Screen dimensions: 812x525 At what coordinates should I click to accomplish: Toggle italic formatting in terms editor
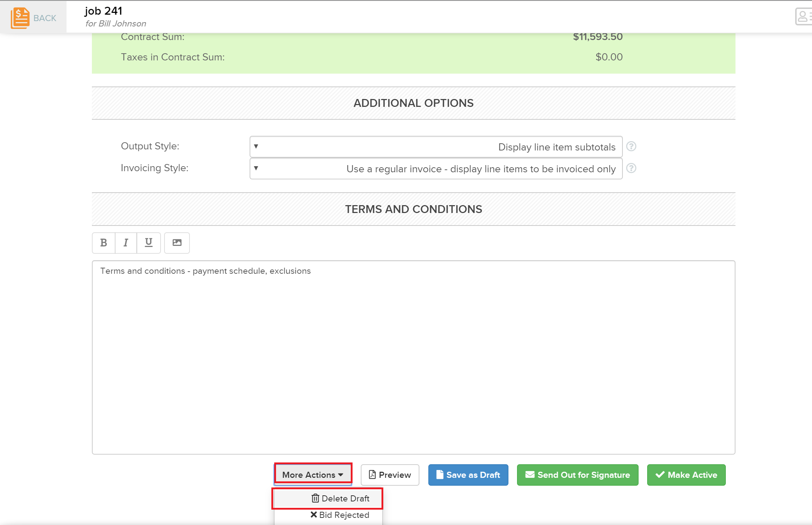[x=126, y=243]
